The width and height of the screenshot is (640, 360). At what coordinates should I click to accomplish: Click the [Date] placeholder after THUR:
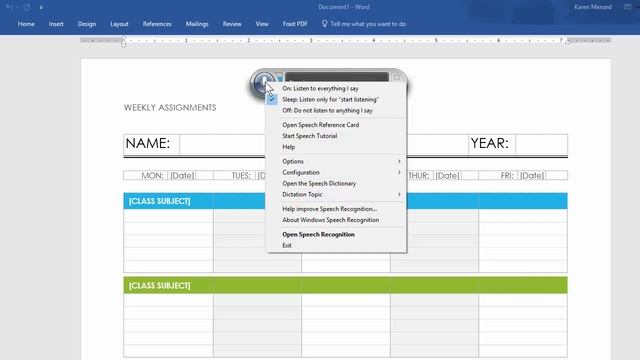pos(447,176)
